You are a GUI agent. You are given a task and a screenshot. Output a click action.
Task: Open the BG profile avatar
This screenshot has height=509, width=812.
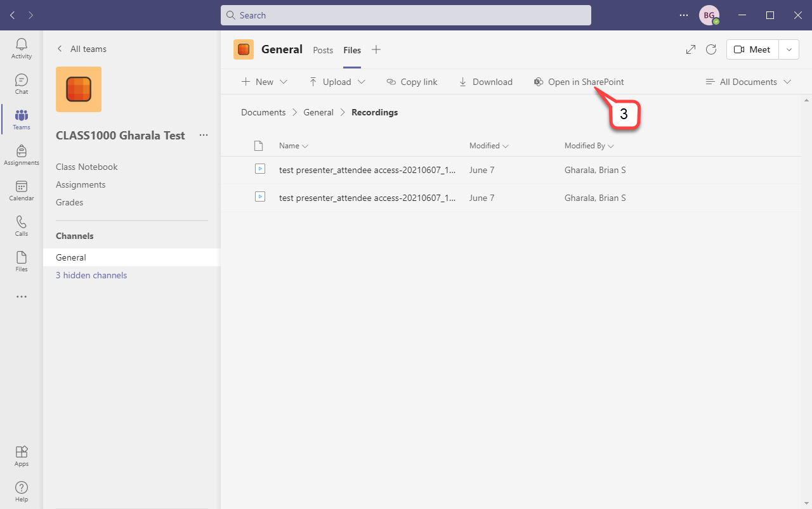[x=709, y=15]
